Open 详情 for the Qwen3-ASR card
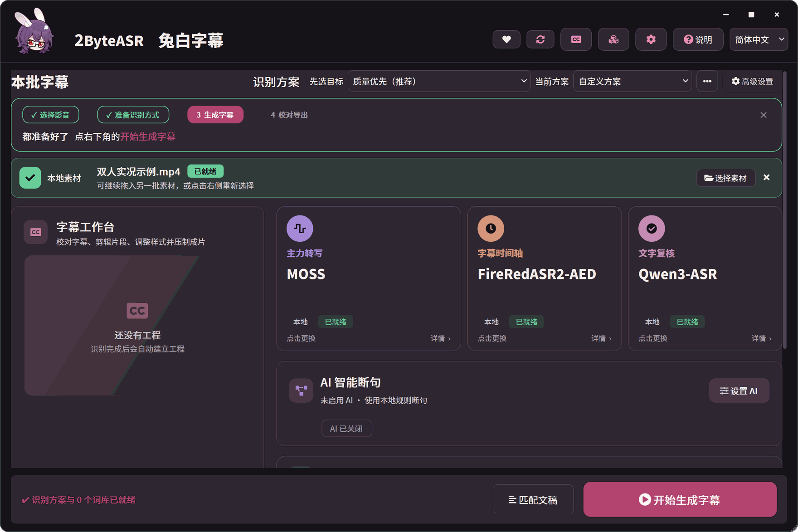This screenshot has height=532, width=798. (x=761, y=338)
